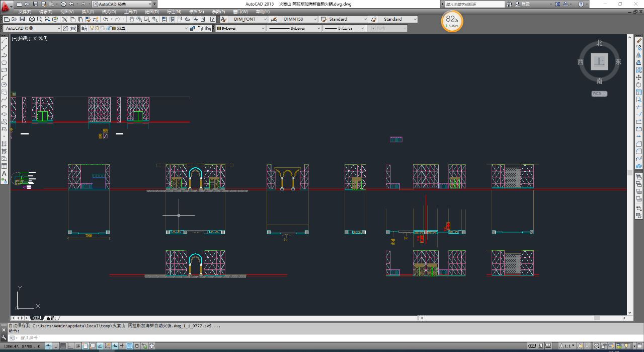Click the keyword search box in title bar
644x352 pixels.
click(475, 4)
